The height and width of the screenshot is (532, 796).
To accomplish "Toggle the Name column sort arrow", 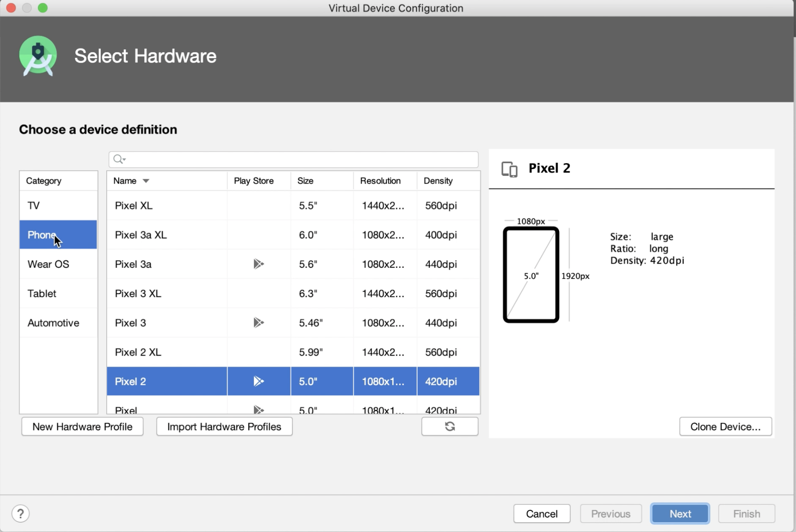I will tap(146, 181).
